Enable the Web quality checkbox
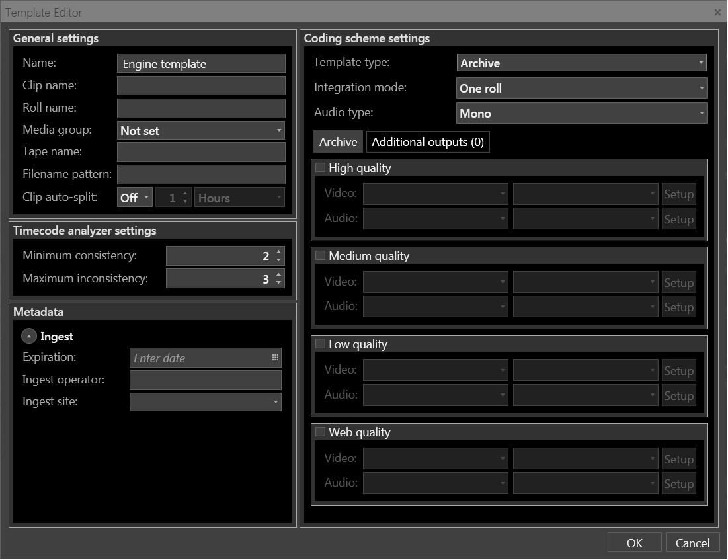The image size is (728, 560). [x=320, y=432]
